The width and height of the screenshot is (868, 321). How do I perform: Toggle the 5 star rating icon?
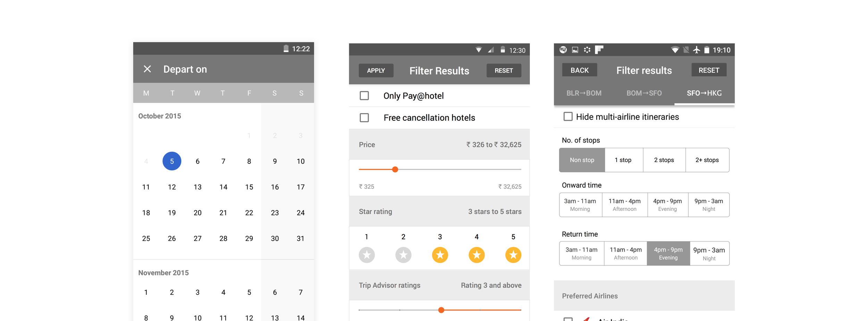513,255
